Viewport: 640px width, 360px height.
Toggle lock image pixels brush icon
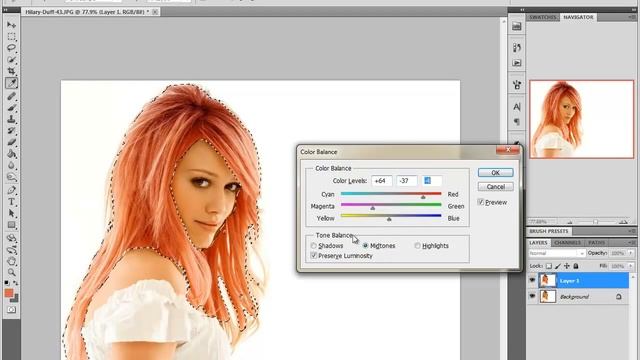click(x=558, y=266)
